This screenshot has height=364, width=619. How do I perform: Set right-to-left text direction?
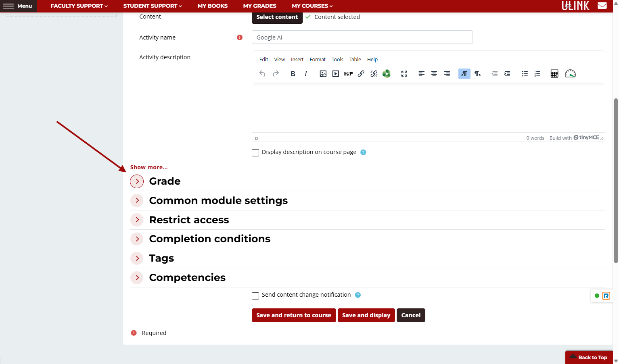[478, 74]
